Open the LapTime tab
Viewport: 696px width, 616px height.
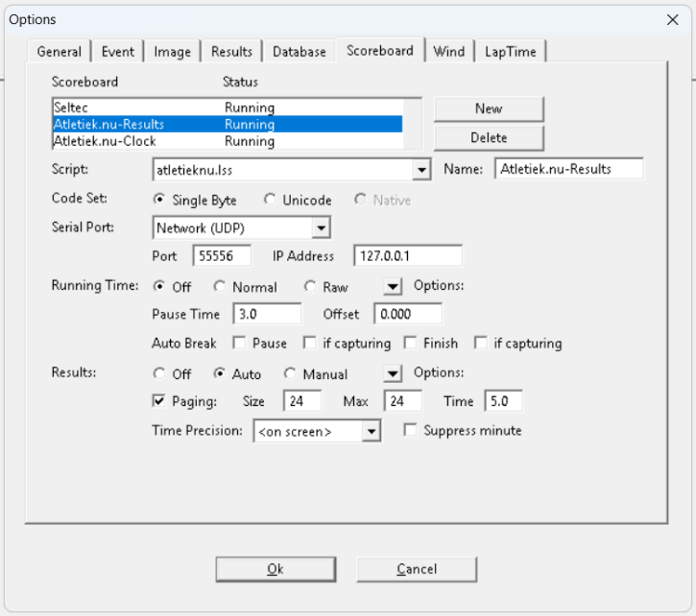pos(513,52)
